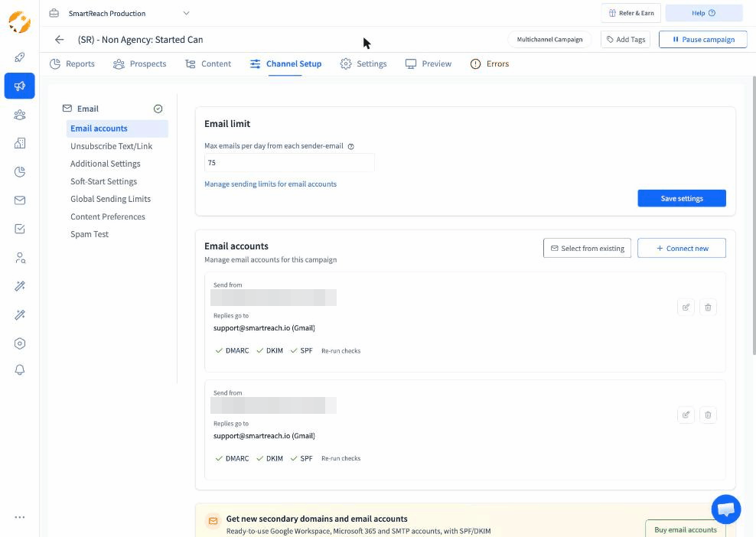Open Additional Settings

coord(105,164)
